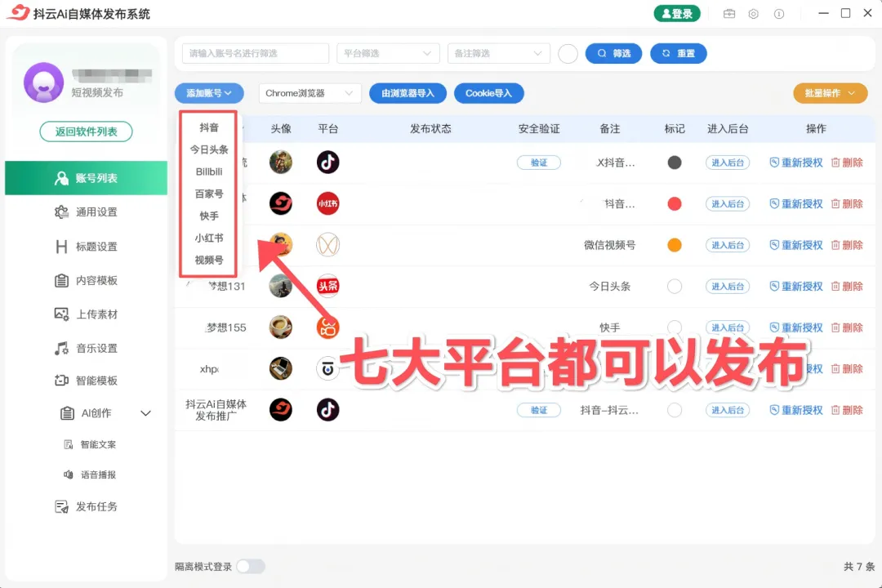This screenshot has height=588, width=882.
Task: Collapse the 添加账号 dropdown button
Action: [209, 93]
